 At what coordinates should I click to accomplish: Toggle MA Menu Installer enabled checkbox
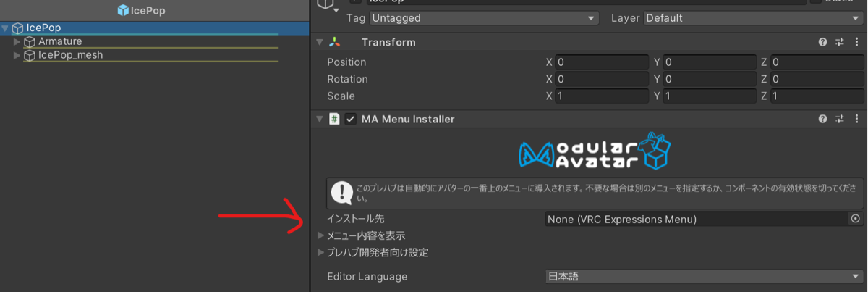351,119
